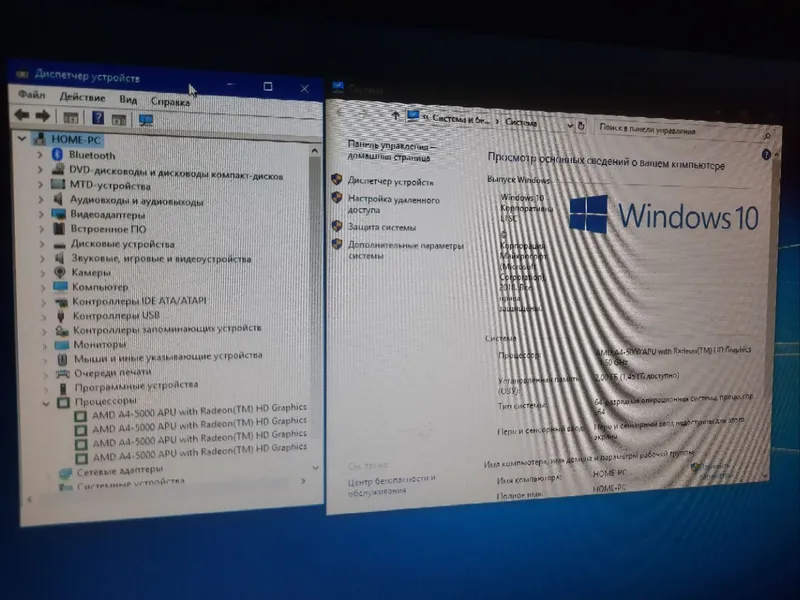Click the search magnifier in control panel search
800x600 pixels.
click(x=766, y=136)
